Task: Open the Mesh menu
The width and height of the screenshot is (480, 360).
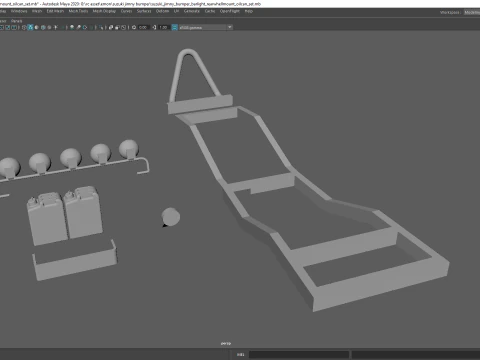Action: [37, 11]
